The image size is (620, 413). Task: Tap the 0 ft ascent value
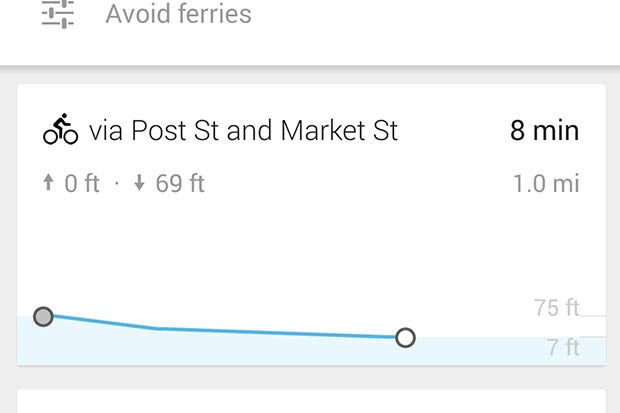coord(82,184)
